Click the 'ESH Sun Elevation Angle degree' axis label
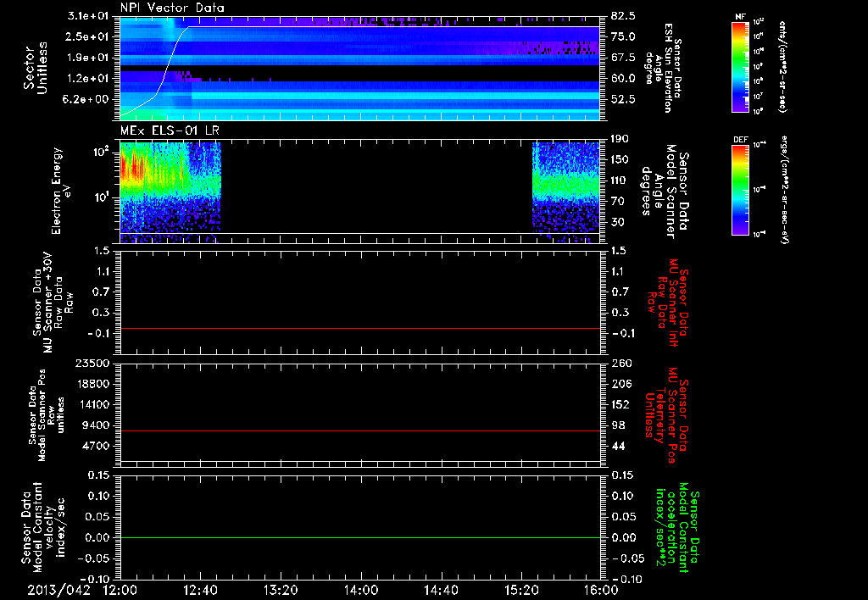Image resolution: width=868 pixels, height=600 pixels. tap(664, 68)
